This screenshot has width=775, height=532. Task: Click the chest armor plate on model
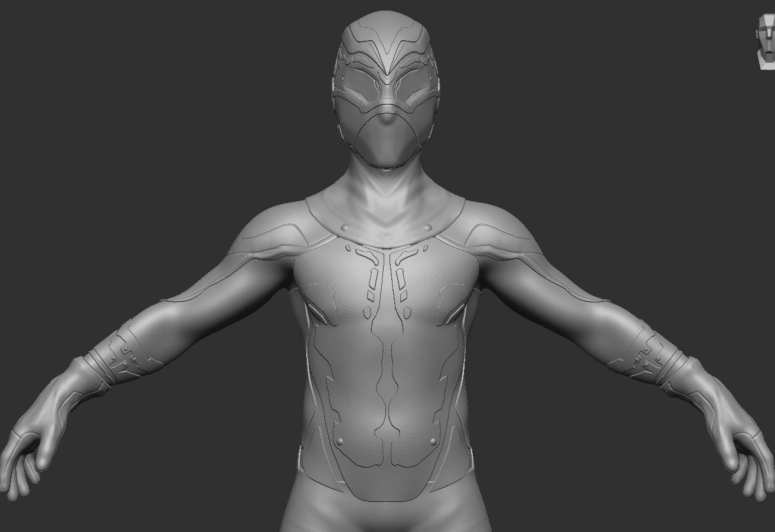[385, 370]
